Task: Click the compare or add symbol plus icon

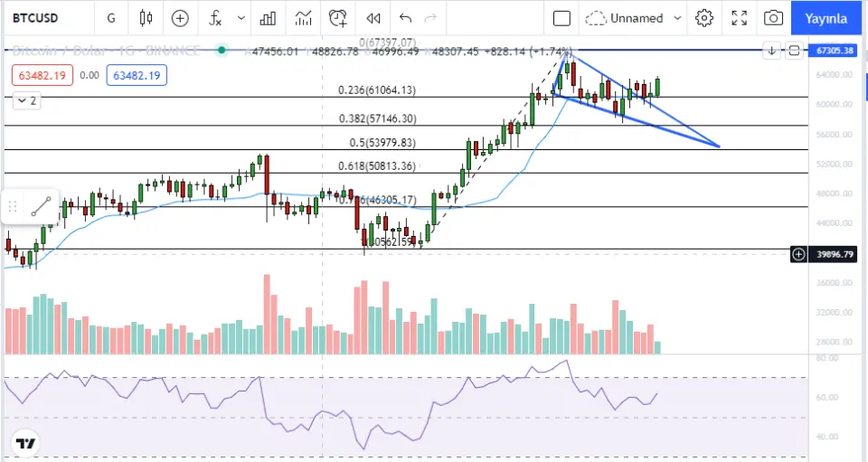Action: [x=180, y=18]
